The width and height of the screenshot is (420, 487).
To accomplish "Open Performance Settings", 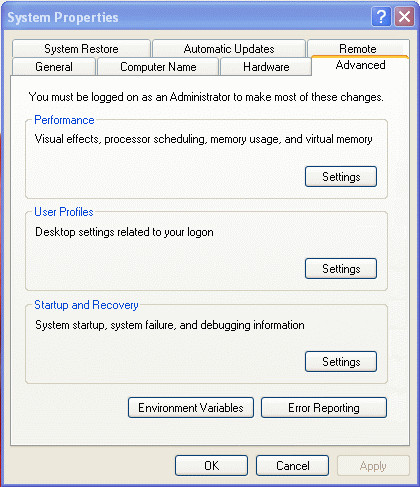I will (x=341, y=177).
